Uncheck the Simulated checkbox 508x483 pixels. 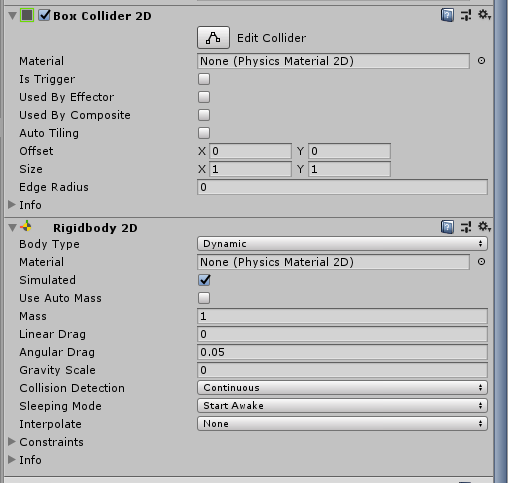pos(204,280)
